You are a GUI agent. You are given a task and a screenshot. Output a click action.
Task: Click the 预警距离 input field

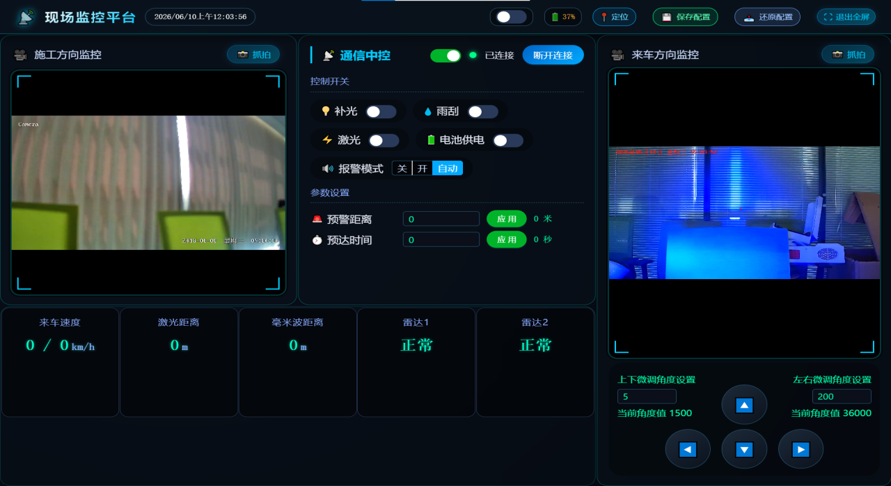click(441, 219)
